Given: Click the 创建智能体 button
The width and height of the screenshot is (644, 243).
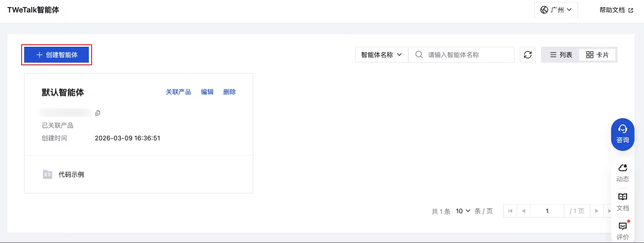Looking at the screenshot, I should [57, 55].
